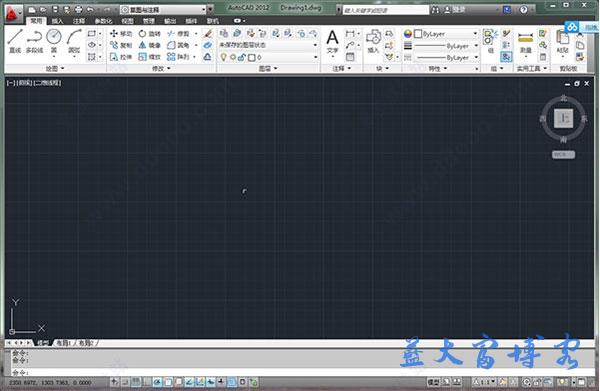
Task: Click the Plot/Print icon in quick access toolbar
Action: tap(78, 9)
